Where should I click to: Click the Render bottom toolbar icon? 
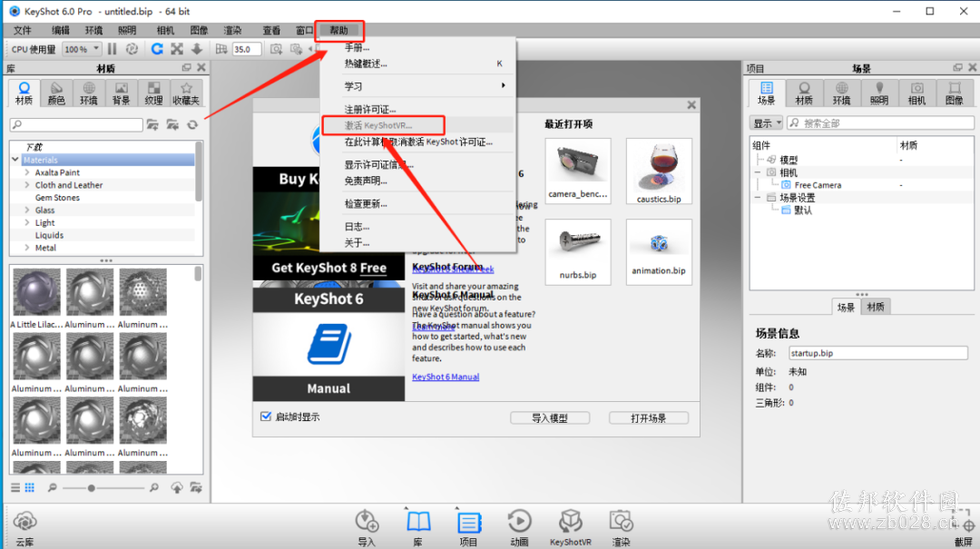pos(622,527)
